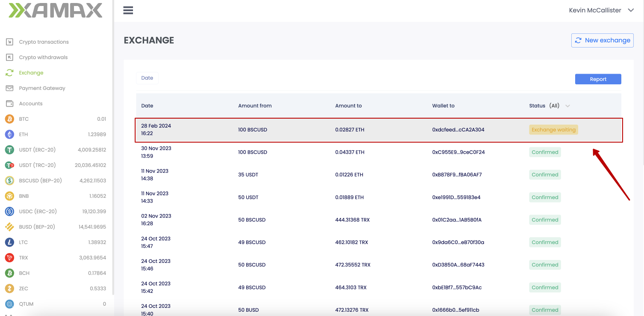Click Confirmed badge for 35 USDT row

coord(545,175)
